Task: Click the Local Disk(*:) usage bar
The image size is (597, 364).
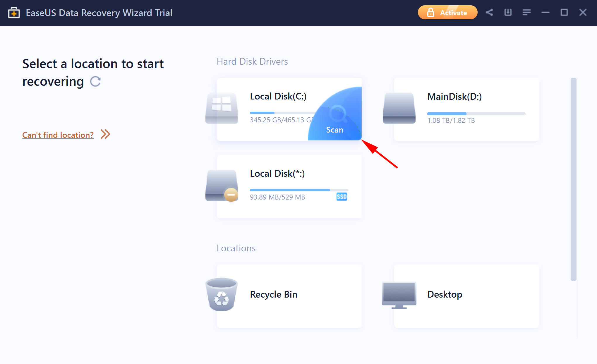Action: [299, 190]
